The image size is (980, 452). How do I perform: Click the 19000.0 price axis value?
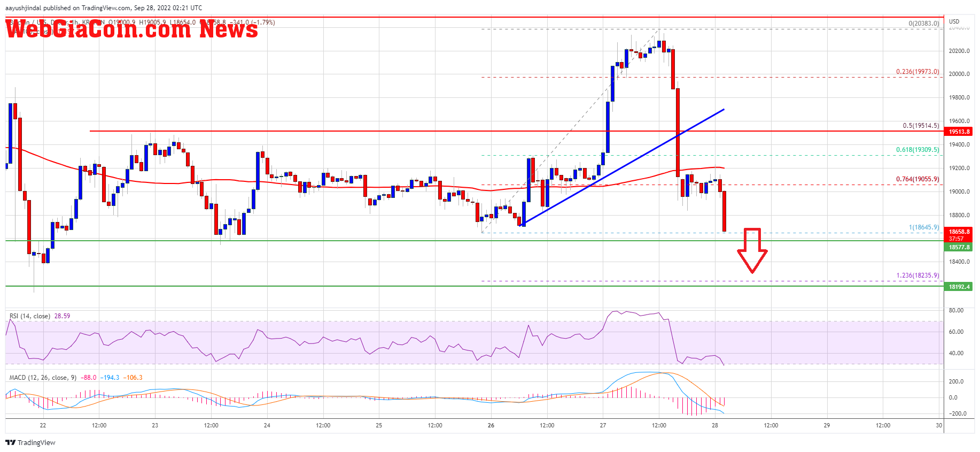959,191
